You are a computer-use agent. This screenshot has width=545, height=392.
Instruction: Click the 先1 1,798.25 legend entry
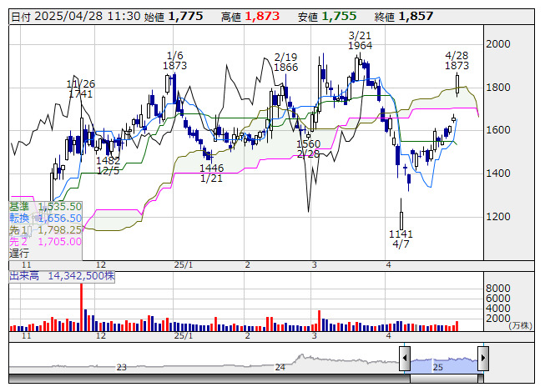pos(45,230)
